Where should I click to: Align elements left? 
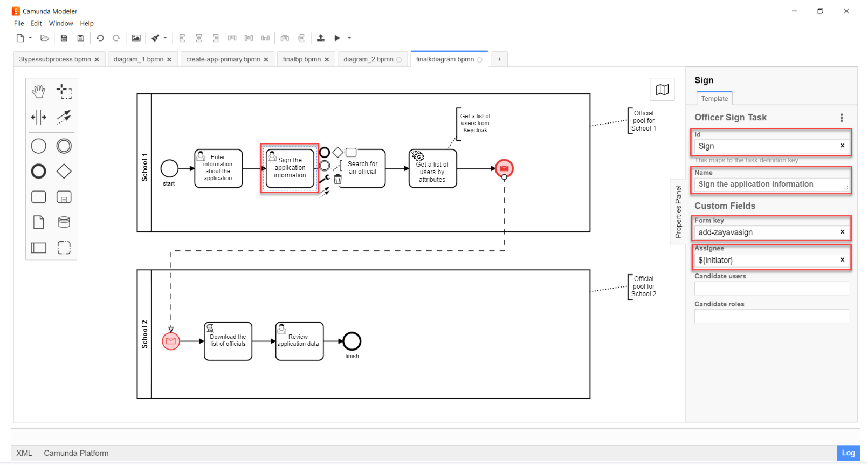[x=182, y=38]
